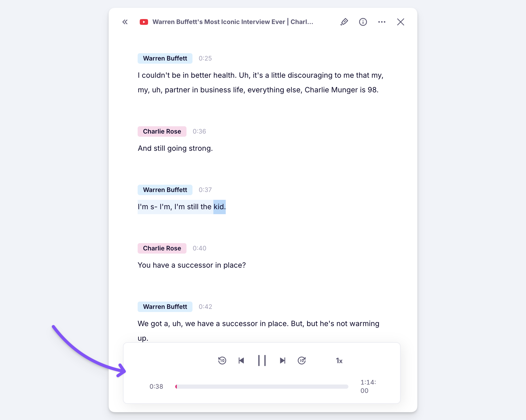The width and height of the screenshot is (526, 420).
Task: Click the highlighted word "kid"
Action: pyautogui.click(x=219, y=207)
